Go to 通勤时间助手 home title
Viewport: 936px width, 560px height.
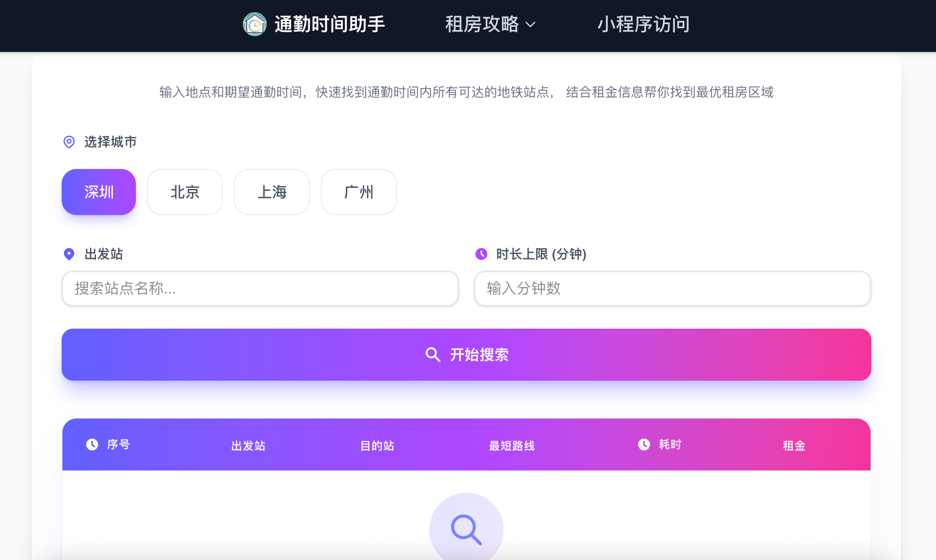tap(329, 24)
